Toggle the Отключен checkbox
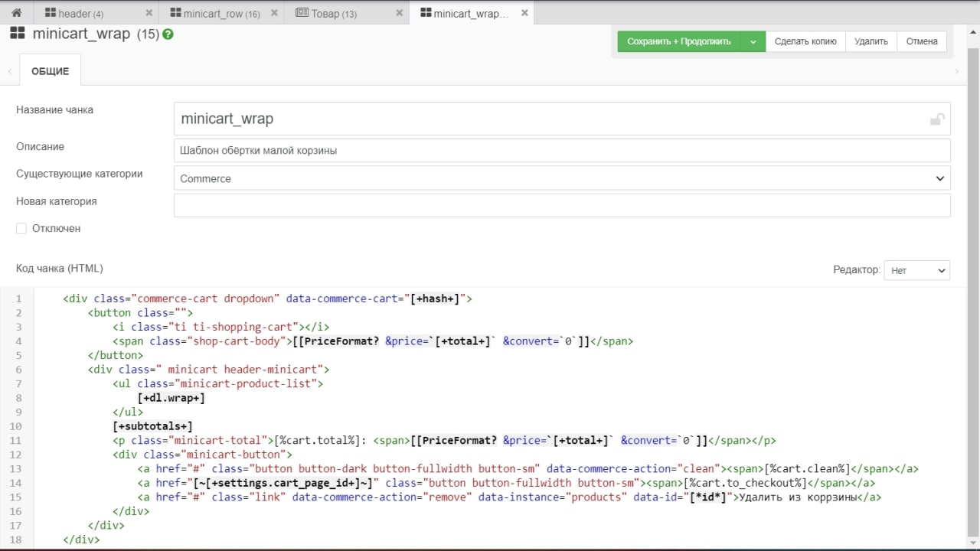This screenshot has height=551, width=980. 21,228
